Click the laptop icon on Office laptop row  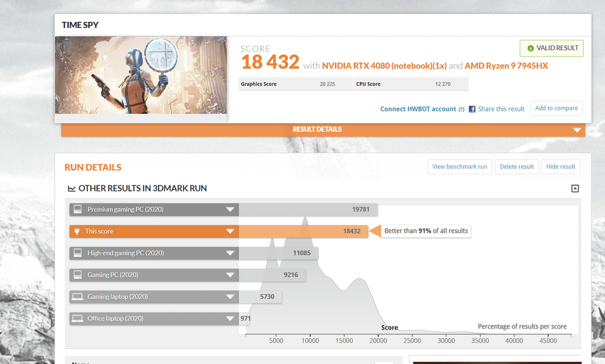77,319
